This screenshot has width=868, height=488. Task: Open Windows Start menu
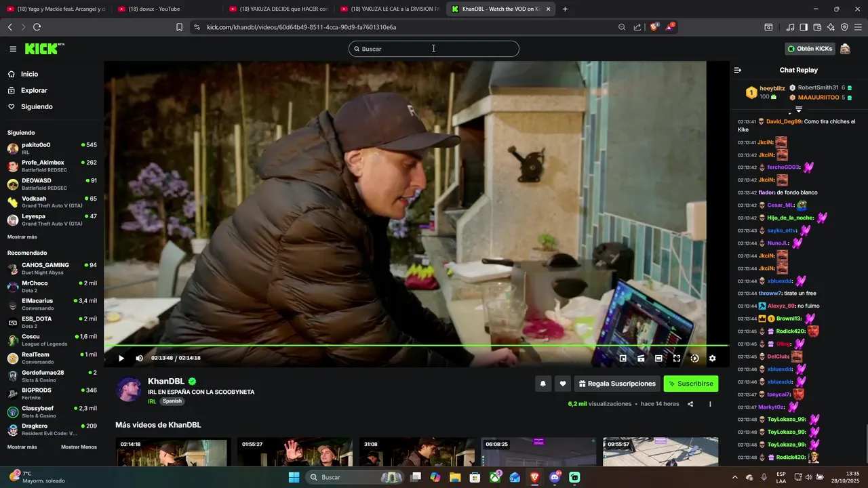pyautogui.click(x=294, y=477)
